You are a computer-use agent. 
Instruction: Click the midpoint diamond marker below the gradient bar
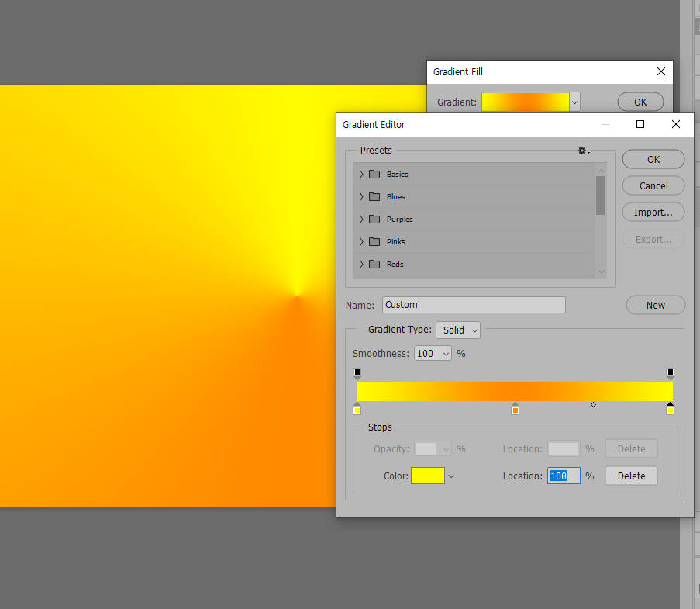593,405
